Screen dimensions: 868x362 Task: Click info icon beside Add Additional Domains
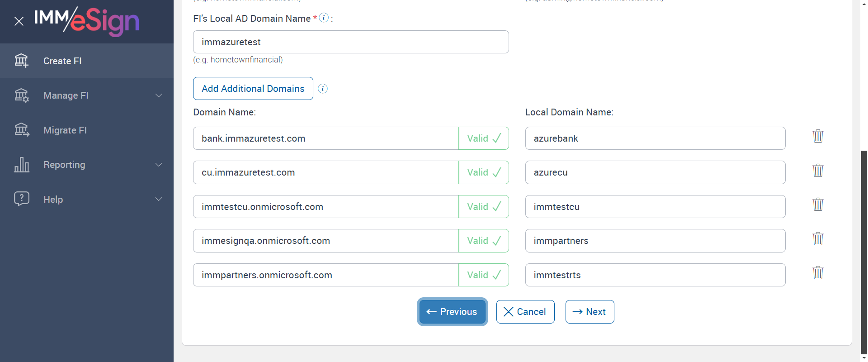[x=323, y=89]
